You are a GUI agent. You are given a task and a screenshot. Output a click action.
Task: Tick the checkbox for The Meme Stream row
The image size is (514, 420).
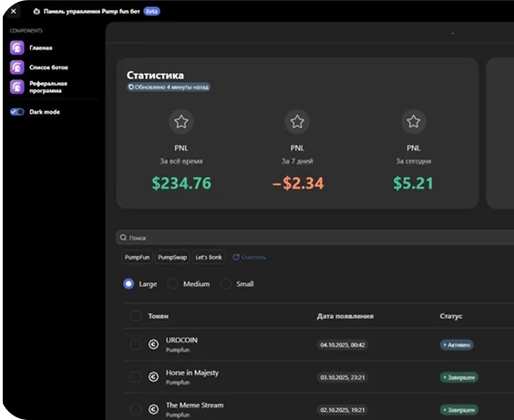coord(136,409)
